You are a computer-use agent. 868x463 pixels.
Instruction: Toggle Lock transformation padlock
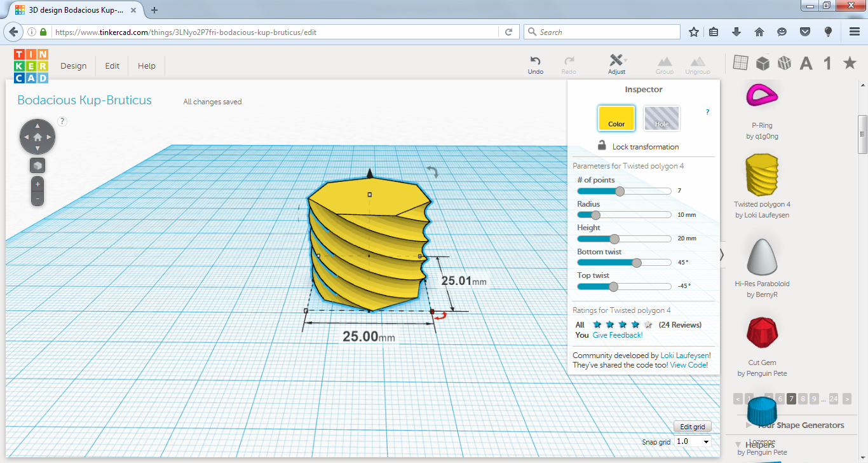tap(601, 146)
